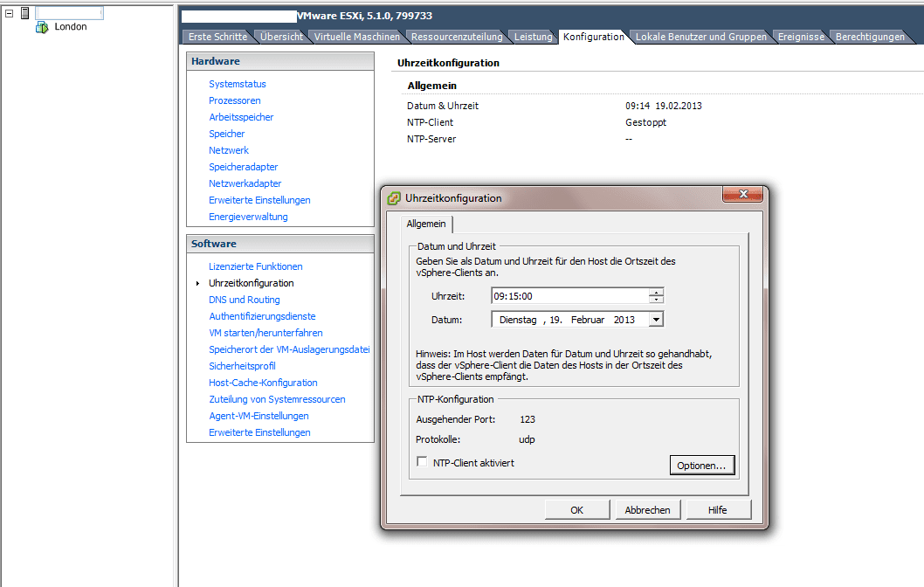Open the Datum calendar dropdown
Image resolution: width=924 pixels, height=587 pixels.
(656, 320)
